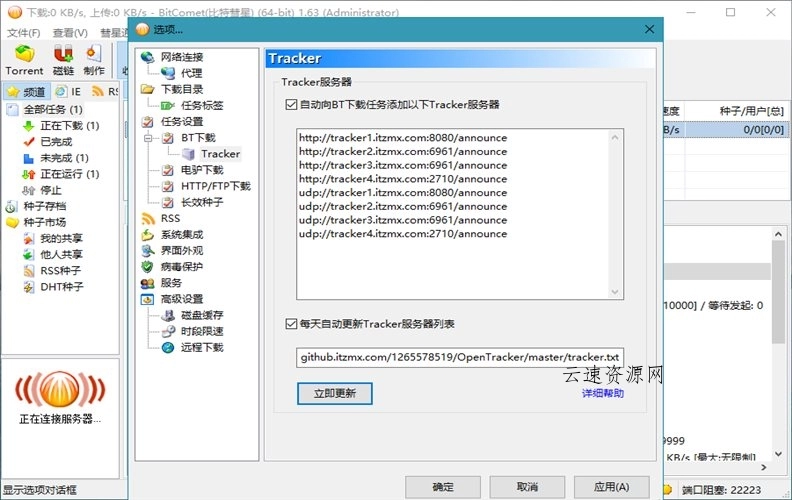The width and height of the screenshot is (792, 500).
Task: Collapse the BT下载 tree node
Action: (x=148, y=138)
